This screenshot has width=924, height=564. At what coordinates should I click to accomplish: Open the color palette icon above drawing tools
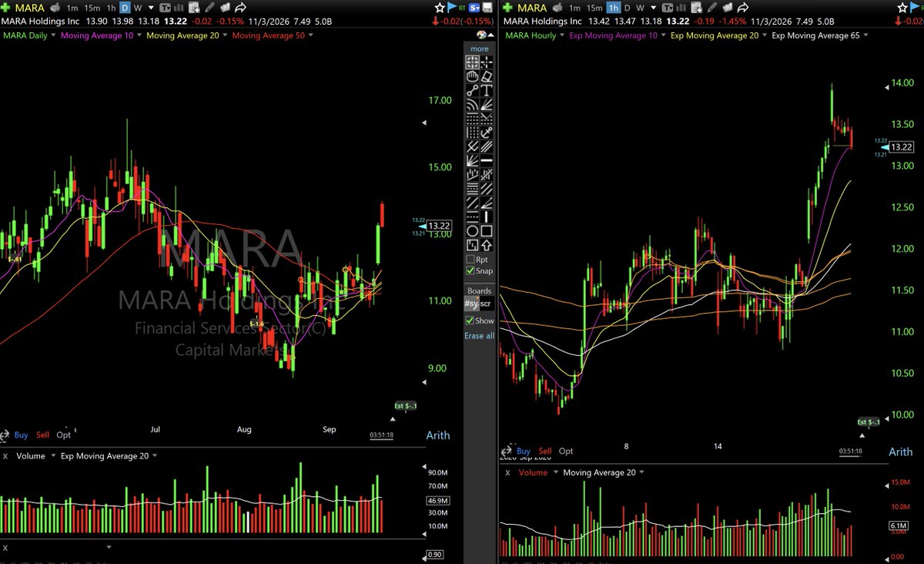[x=480, y=35]
